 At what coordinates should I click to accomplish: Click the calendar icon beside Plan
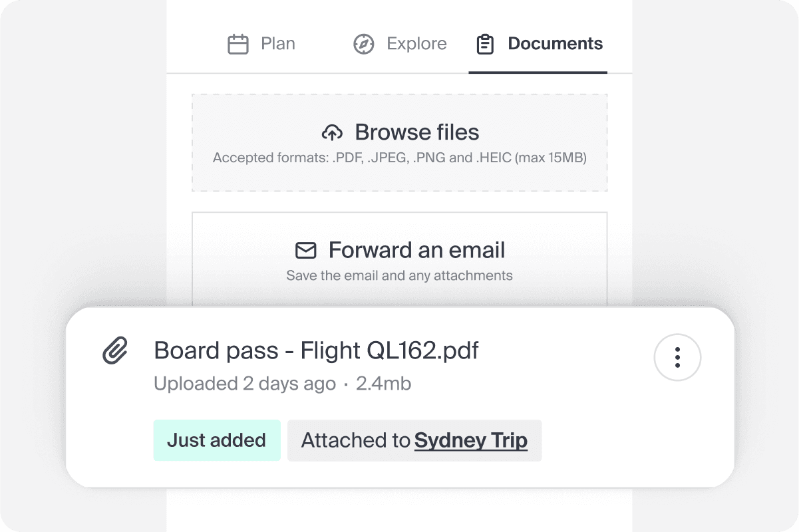(x=238, y=45)
